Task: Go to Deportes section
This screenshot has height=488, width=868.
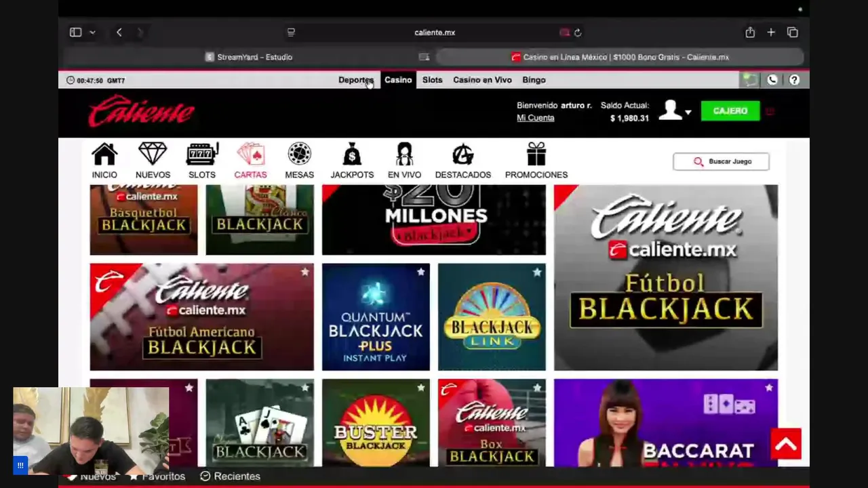Action: click(356, 80)
